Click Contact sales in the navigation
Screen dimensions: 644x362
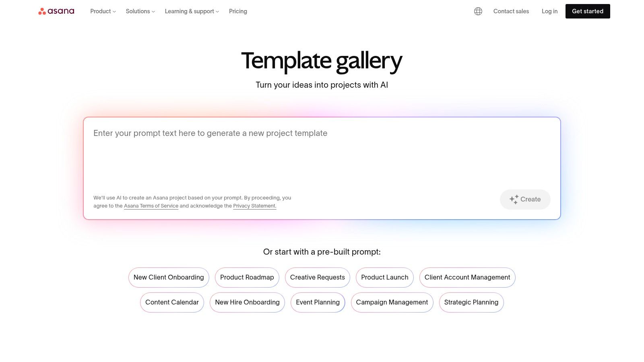click(x=511, y=11)
